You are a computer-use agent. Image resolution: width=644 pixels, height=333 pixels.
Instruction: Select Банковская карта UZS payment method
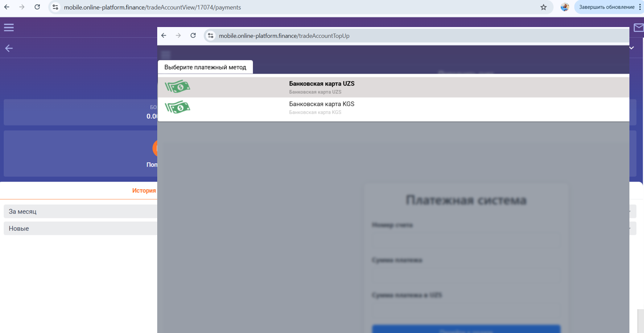tap(393, 87)
